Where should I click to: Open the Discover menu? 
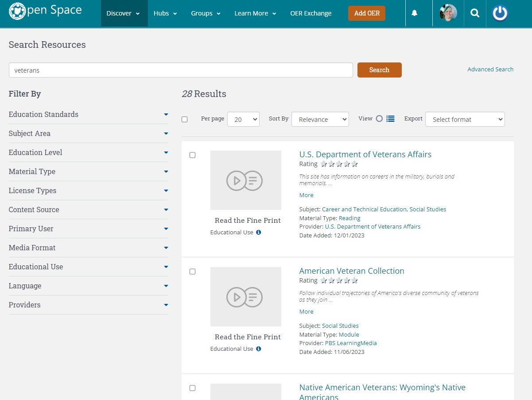point(124,13)
